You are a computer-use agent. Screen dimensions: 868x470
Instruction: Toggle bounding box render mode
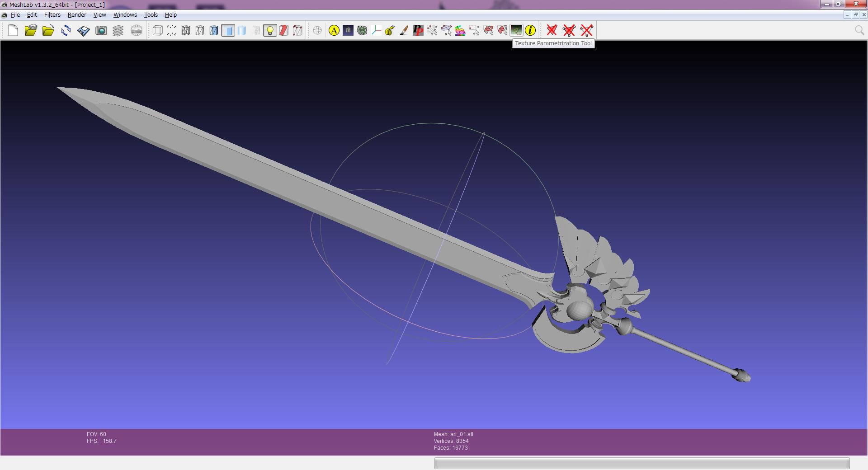157,30
